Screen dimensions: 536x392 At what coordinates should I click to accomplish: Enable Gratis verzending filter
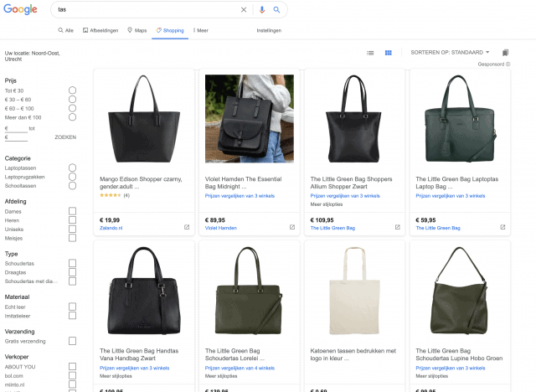tap(72, 341)
